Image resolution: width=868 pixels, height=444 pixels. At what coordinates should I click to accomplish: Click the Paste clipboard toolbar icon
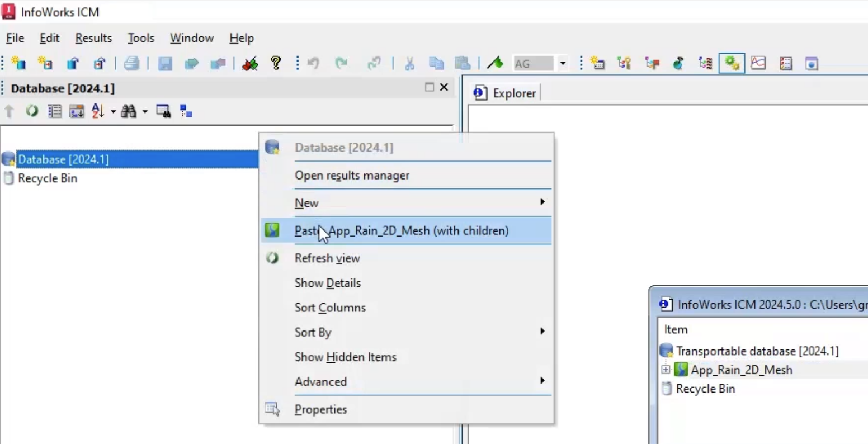click(x=463, y=63)
